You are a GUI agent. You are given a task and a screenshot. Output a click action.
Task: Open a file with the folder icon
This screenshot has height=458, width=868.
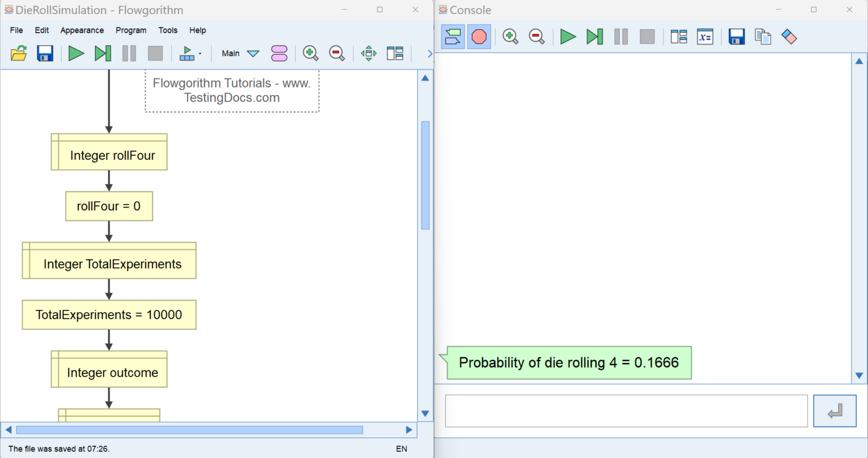pos(19,54)
